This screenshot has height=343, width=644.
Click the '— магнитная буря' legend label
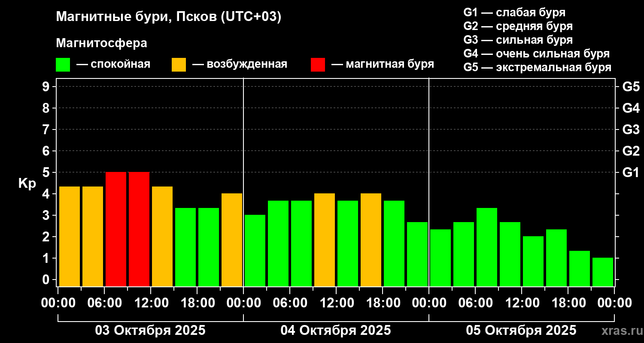(383, 64)
